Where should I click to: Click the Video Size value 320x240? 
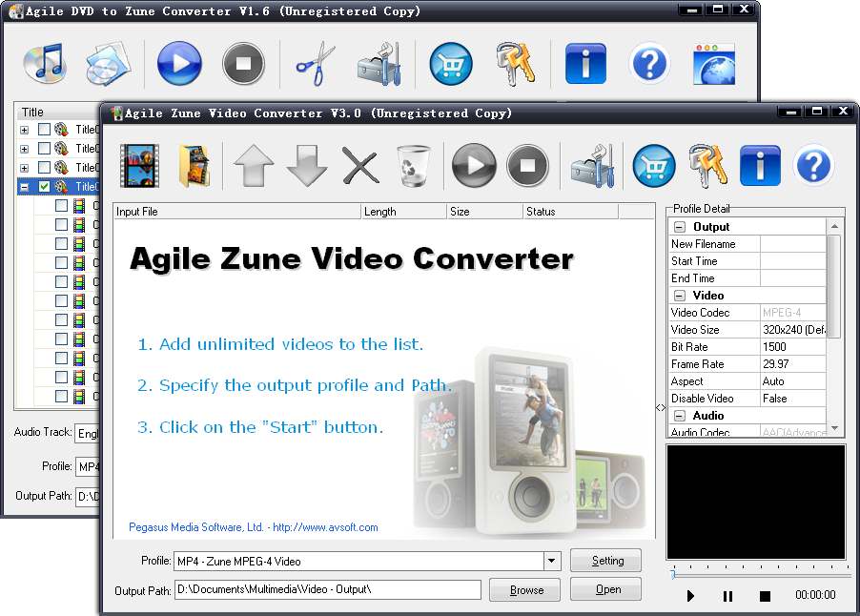click(x=792, y=330)
